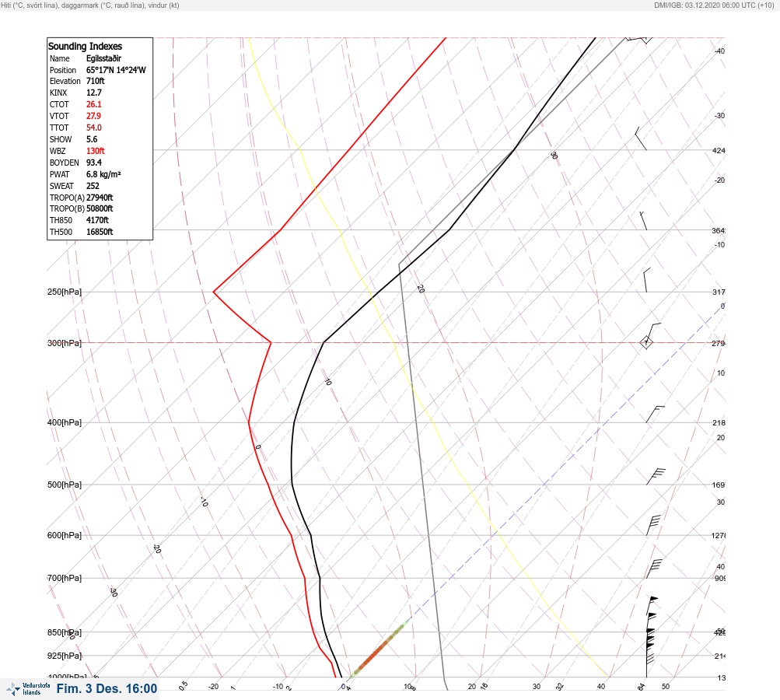Click the -20 temperature axis label at bottom
Viewport: 780px width, 700px height.
(213, 687)
